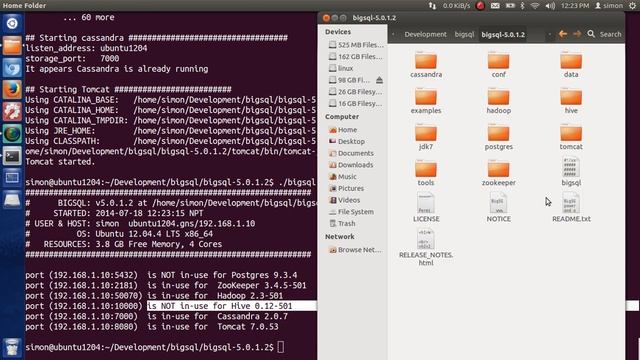Open Browse Network in sidebar
Image resolution: width=640 pixels, height=360 pixels.
pos(356,250)
